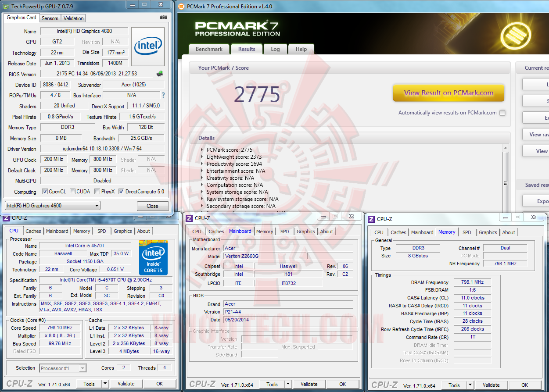Toggle the DirectCompute 5.0 checkbox

[121, 192]
